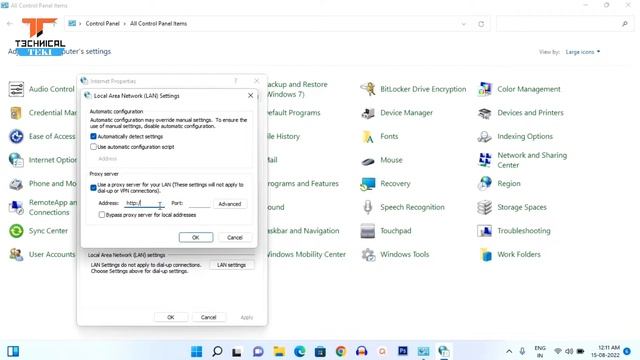Click Work Folders label text
The width and height of the screenshot is (640, 360).
tap(519, 254)
